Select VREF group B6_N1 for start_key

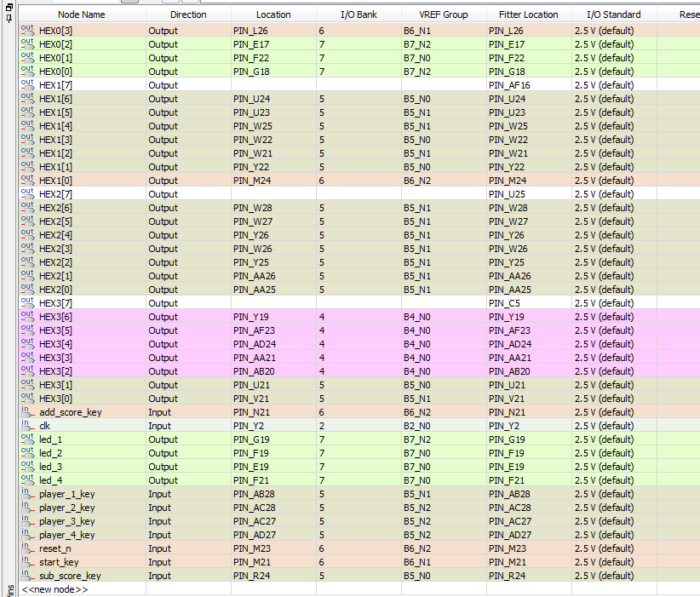(x=444, y=562)
